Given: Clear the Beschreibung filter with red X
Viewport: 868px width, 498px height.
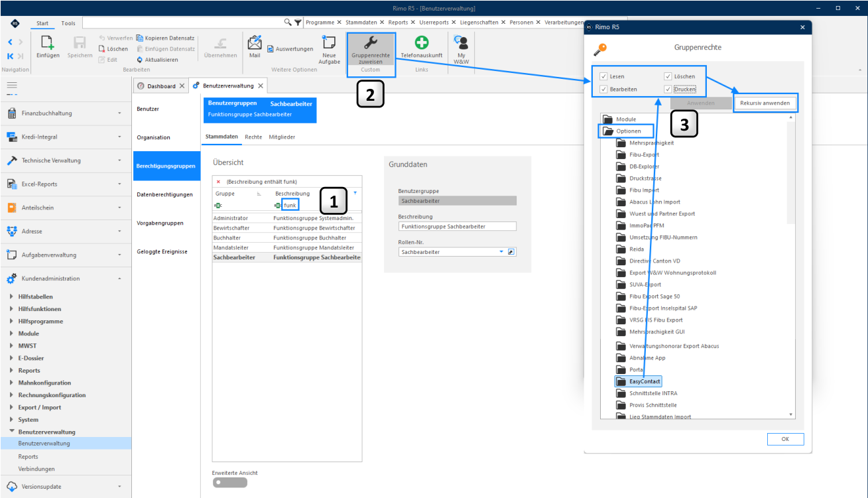Looking at the screenshot, I should point(218,182).
